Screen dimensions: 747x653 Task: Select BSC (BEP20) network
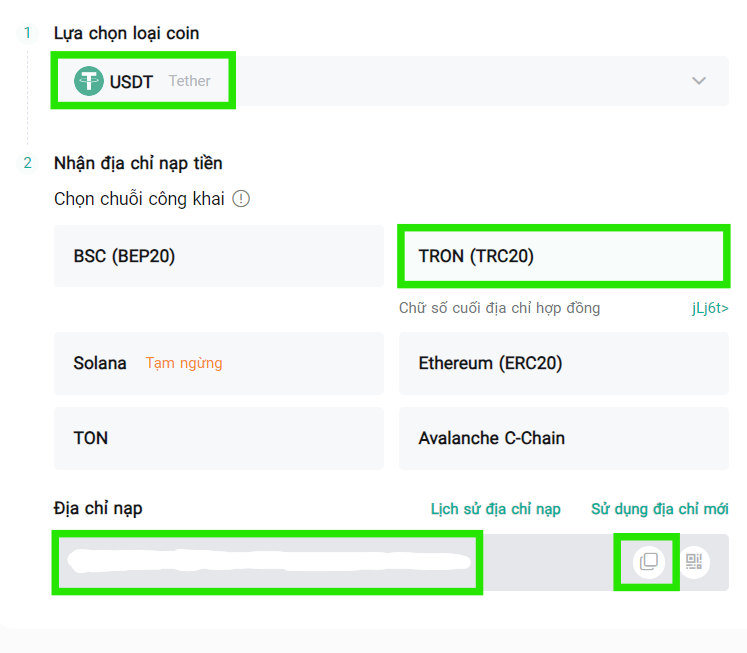click(219, 256)
